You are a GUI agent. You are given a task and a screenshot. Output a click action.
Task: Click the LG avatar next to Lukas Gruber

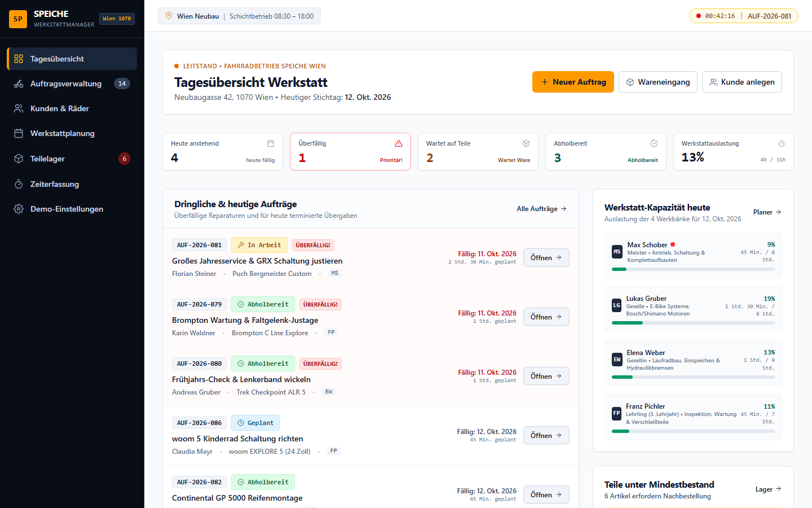pos(617,305)
